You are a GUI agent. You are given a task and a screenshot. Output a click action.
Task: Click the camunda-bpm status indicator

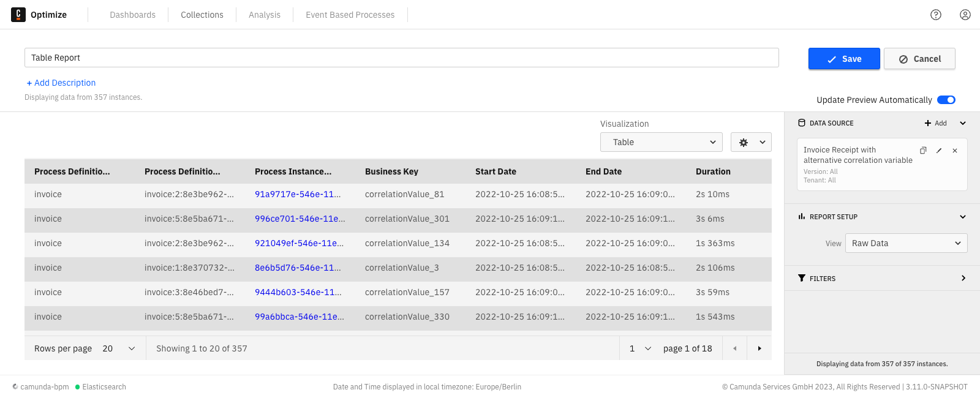pos(40,387)
